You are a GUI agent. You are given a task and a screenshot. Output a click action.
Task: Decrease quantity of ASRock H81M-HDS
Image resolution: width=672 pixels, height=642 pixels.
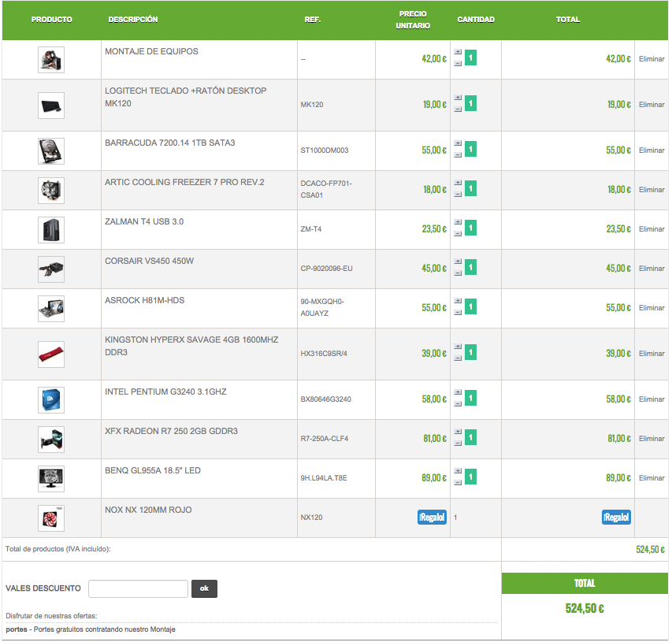[458, 313]
